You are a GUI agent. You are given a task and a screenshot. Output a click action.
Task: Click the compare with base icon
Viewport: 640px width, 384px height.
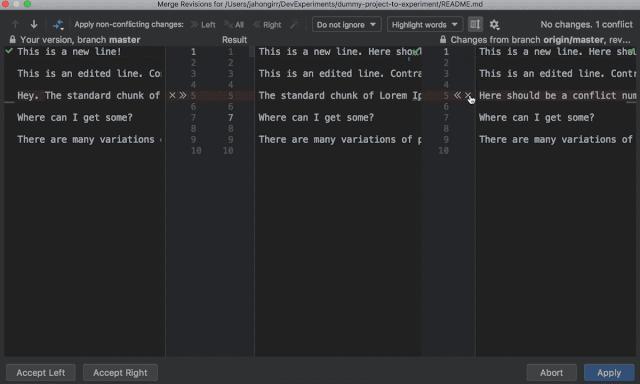(x=58, y=24)
